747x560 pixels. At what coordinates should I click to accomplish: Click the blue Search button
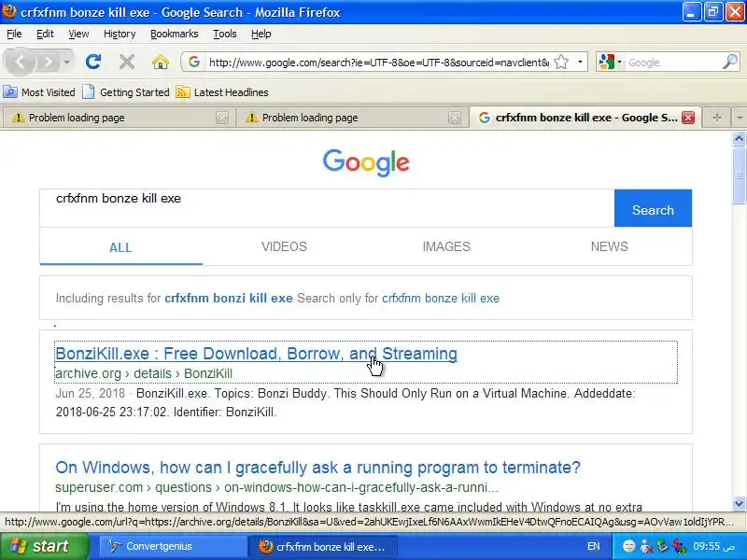pos(653,208)
